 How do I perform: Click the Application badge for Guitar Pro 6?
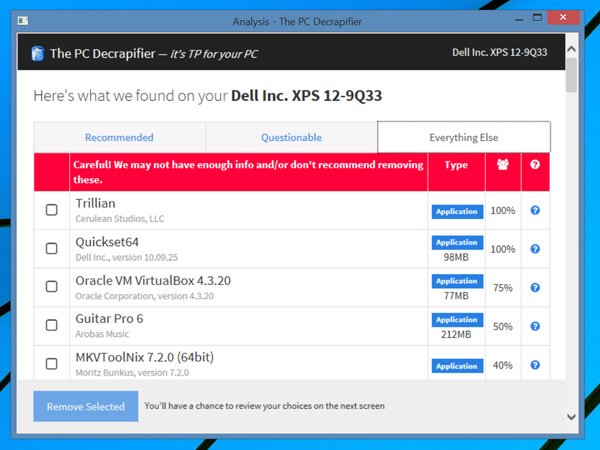(457, 320)
